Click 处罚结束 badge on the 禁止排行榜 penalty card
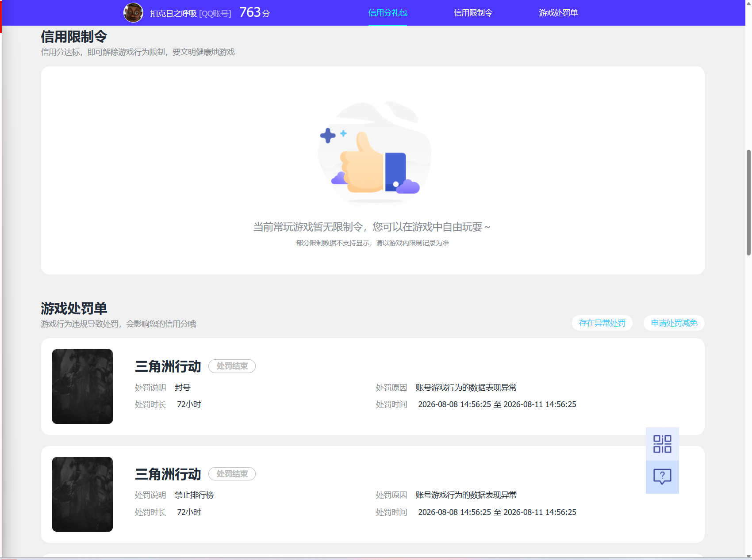The image size is (752, 560). [232, 474]
